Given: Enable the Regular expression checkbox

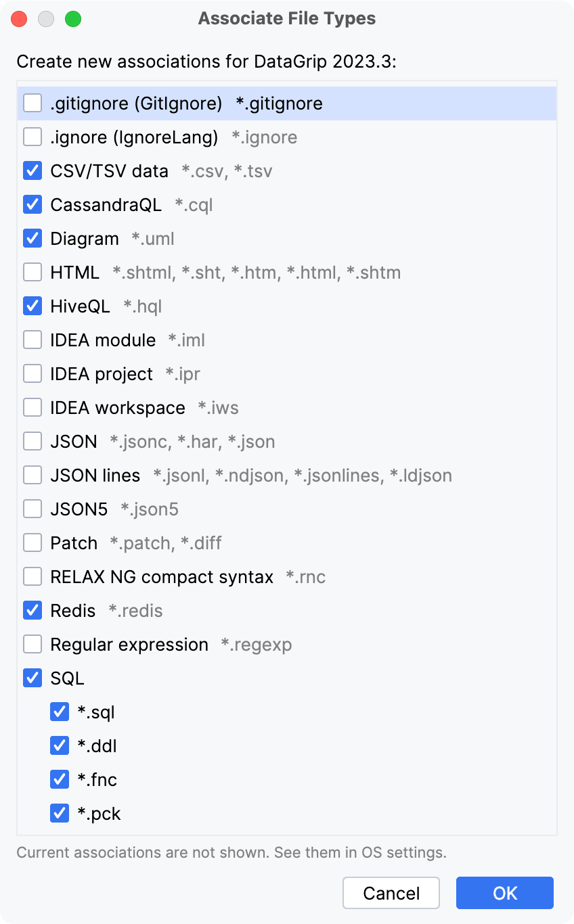Looking at the screenshot, I should 32,644.
